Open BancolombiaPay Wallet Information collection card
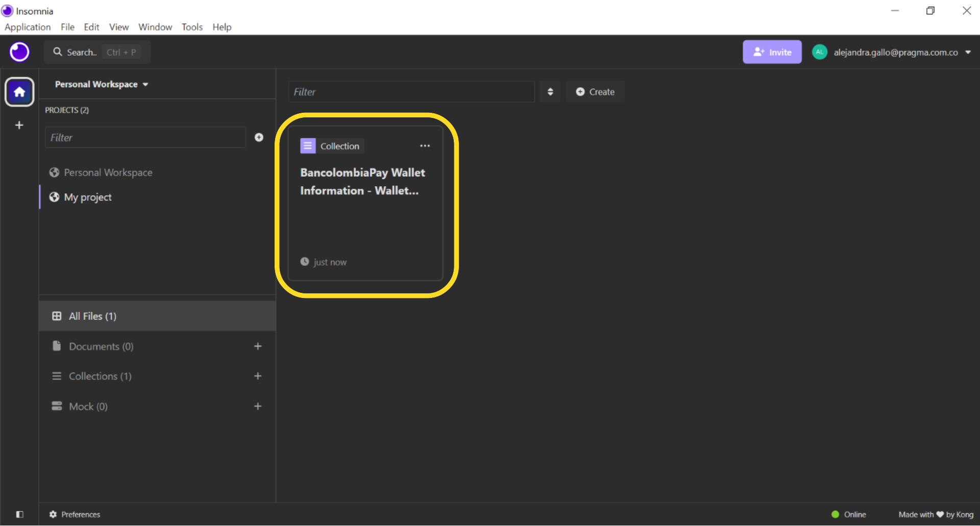Screen dimensions: 980x526 click(x=365, y=204)
